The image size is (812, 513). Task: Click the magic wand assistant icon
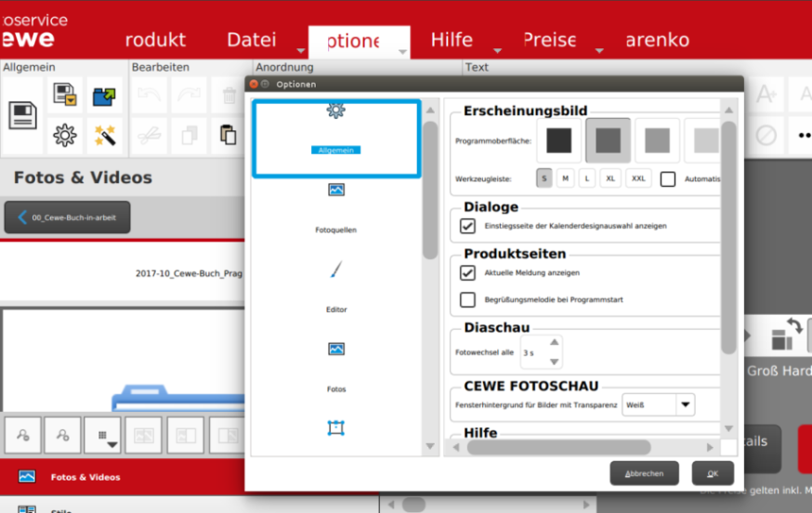click(104, 136)
